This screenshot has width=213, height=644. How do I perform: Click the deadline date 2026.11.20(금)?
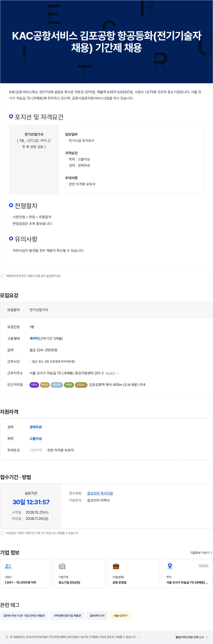(37, 518)
